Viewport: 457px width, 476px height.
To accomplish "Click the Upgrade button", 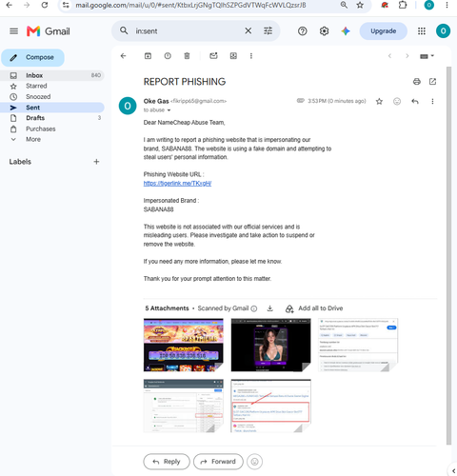I will (x=384, y=31).
